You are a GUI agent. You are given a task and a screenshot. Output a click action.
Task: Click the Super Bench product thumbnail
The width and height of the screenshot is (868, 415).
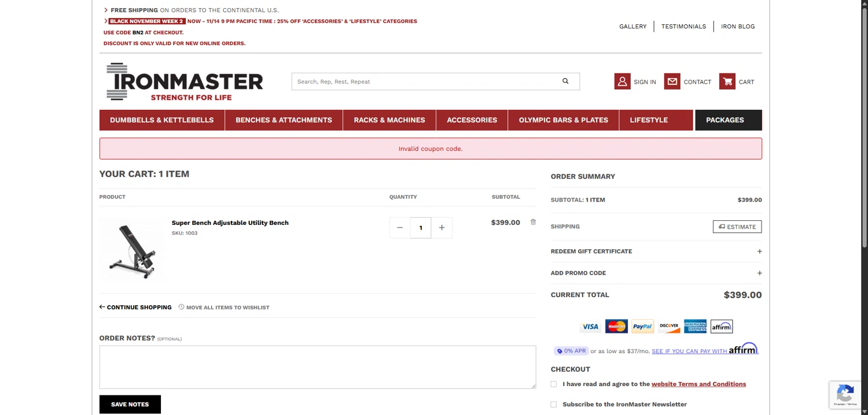[132, 250]
